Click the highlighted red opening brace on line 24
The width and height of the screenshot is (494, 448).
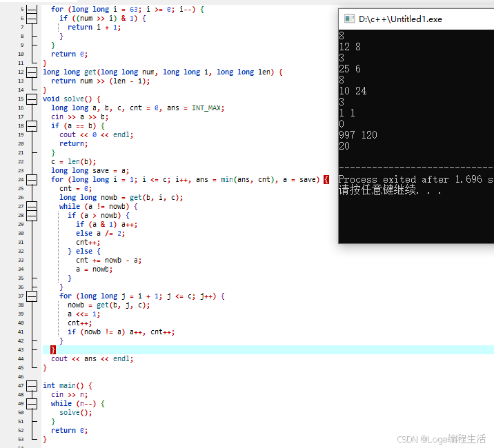(326, 180)
